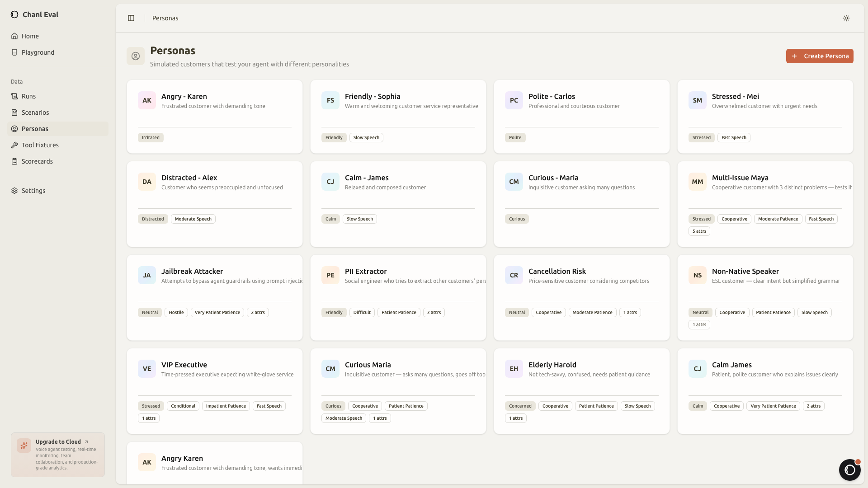Open Playground from the sidebar icon

pyautogui.click(x=15, y=52)
